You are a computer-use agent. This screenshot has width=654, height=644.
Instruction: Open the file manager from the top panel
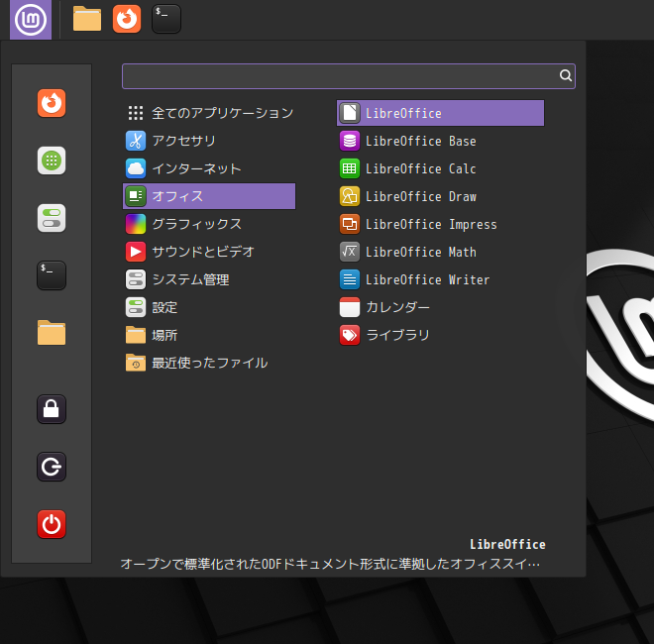click(x=87, y=19)
